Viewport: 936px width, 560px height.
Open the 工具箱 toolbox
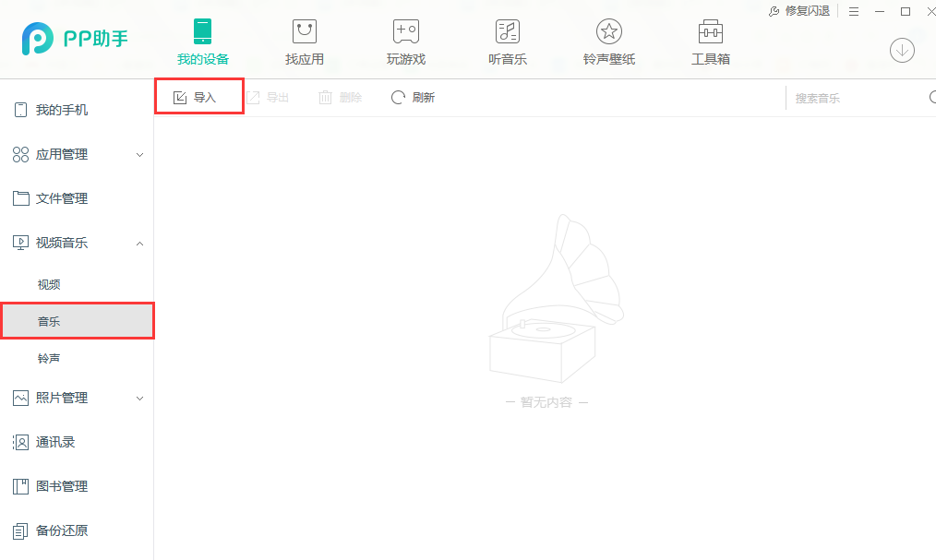coord(710,42)
